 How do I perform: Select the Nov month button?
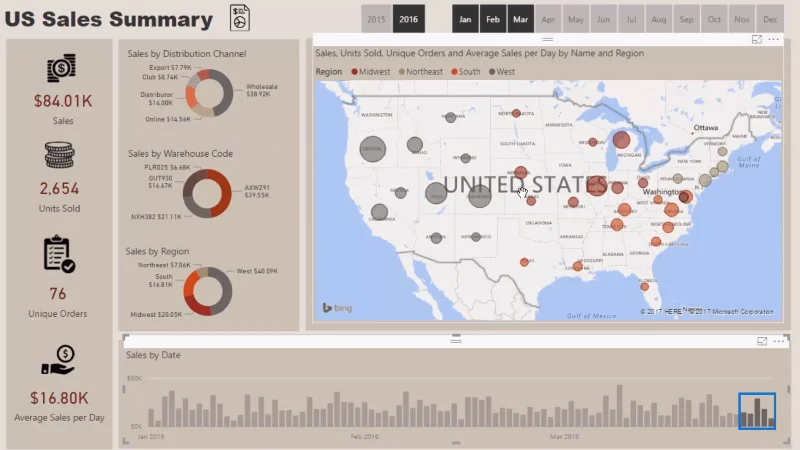pos(742,19)
